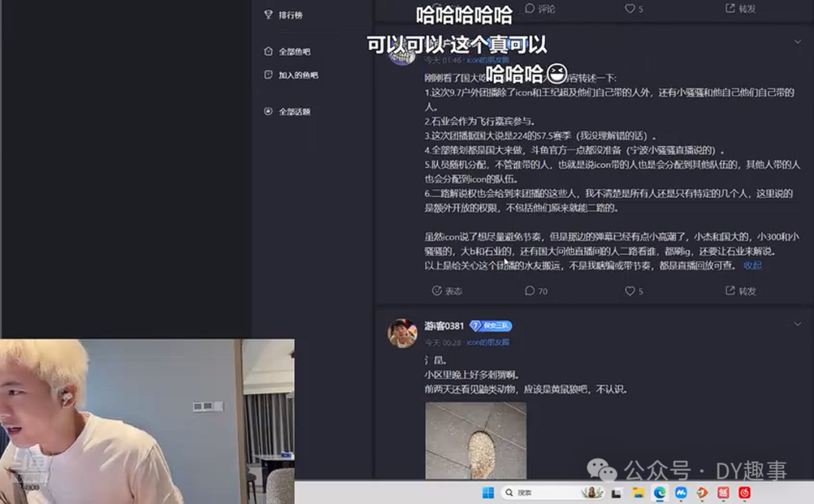Image resolution: width=814 pixels, height=504 pixels.
Task: Expand options chevron on 游客0381's post
Action: tap(797, 325)
